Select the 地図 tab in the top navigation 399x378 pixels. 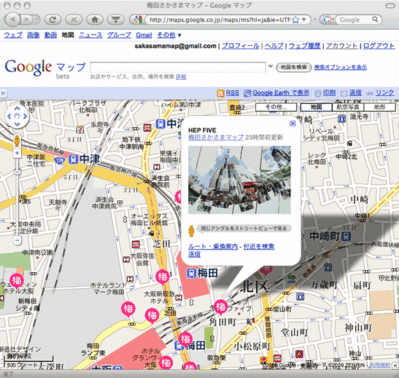tap(68, 35)
